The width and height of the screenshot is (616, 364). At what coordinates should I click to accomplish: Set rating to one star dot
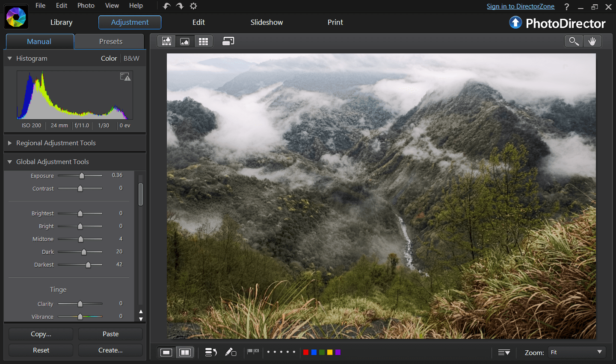268,352
